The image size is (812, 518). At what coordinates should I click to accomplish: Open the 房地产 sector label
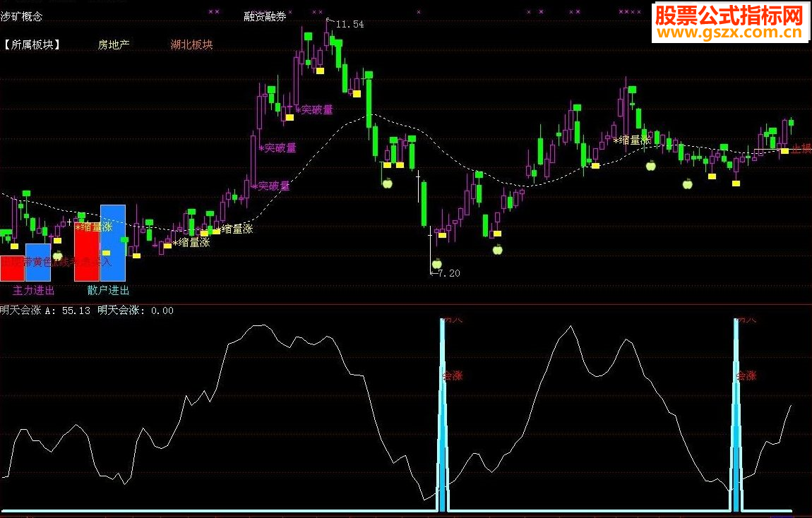[114, 45]
